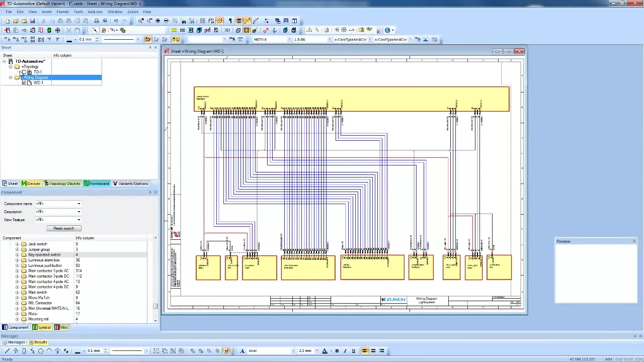
Task: Switch to the Devices tab
Action: [x=31, y=184]
